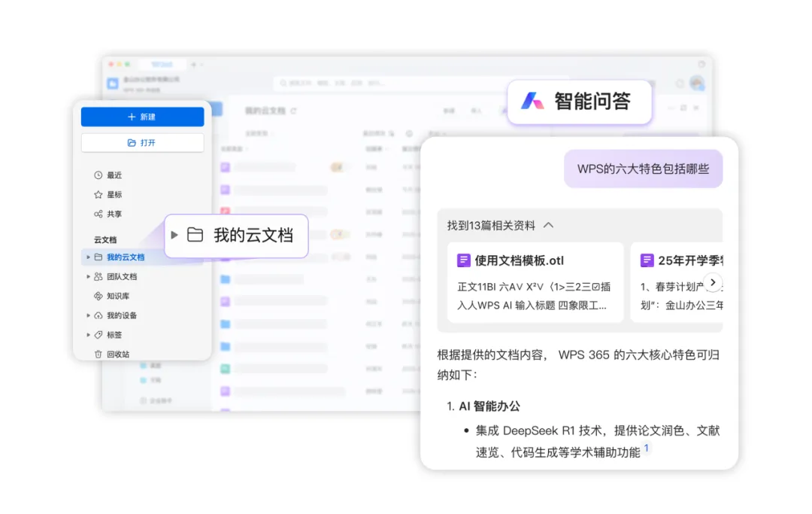The width and height of the screenshot is (812, 514).
Task: Click the 找到13篇相关资料 label
Action: pos(491,226)
